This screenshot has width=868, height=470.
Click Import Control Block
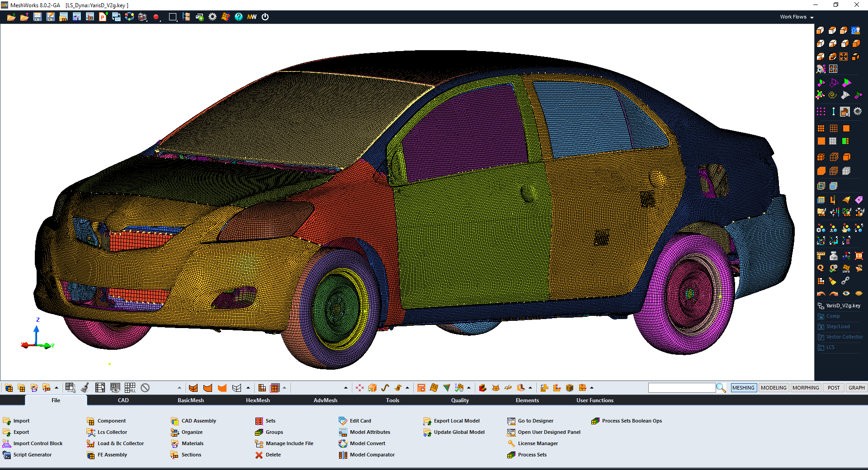[38, 444]
